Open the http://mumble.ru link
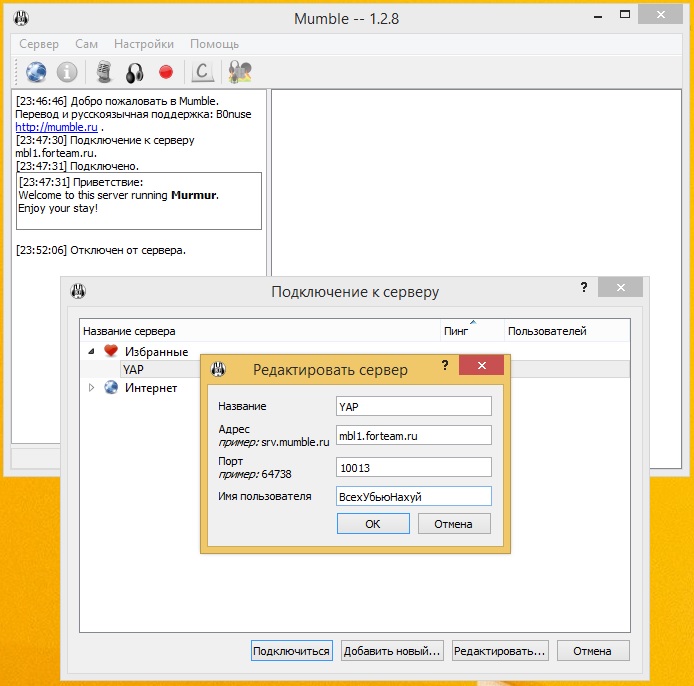 pos(57,127)
